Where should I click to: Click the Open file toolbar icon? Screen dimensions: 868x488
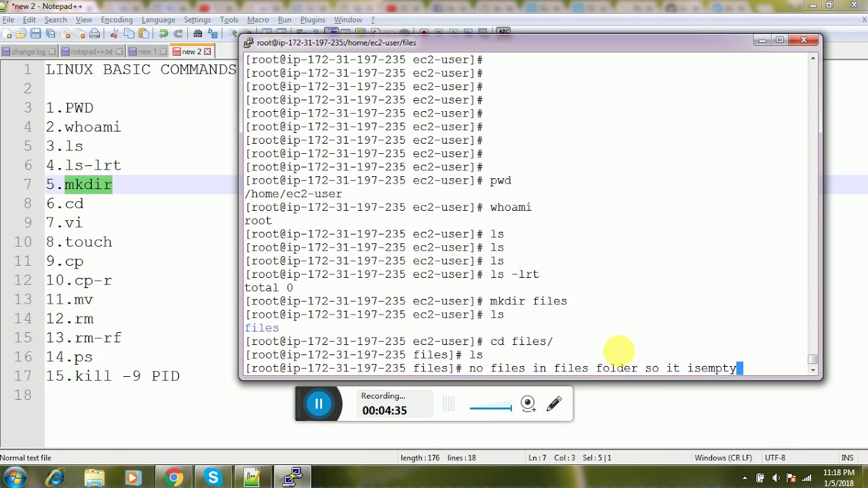pos(21,34)
